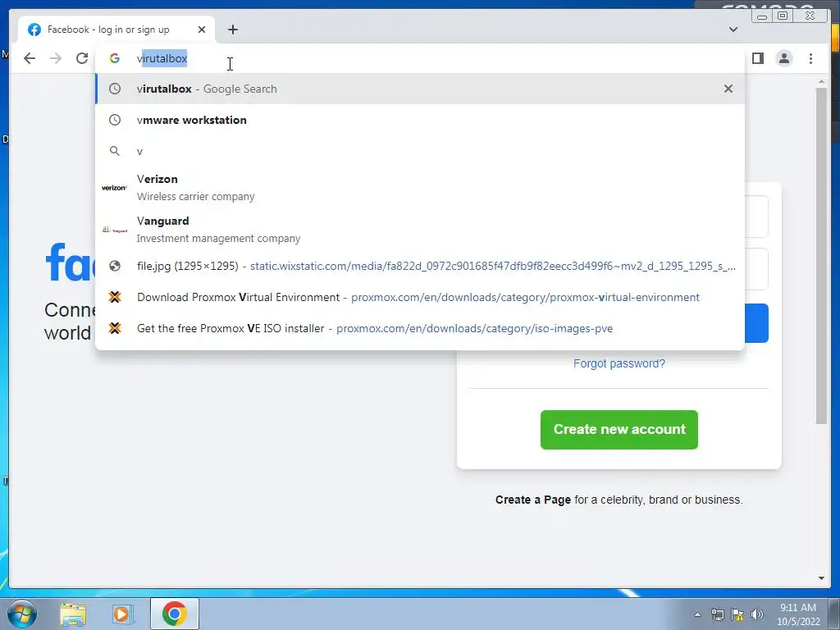The width and height of the screenshot is (840, 630).
Task: Open a new tab with plus button
Action: point(232,30)
